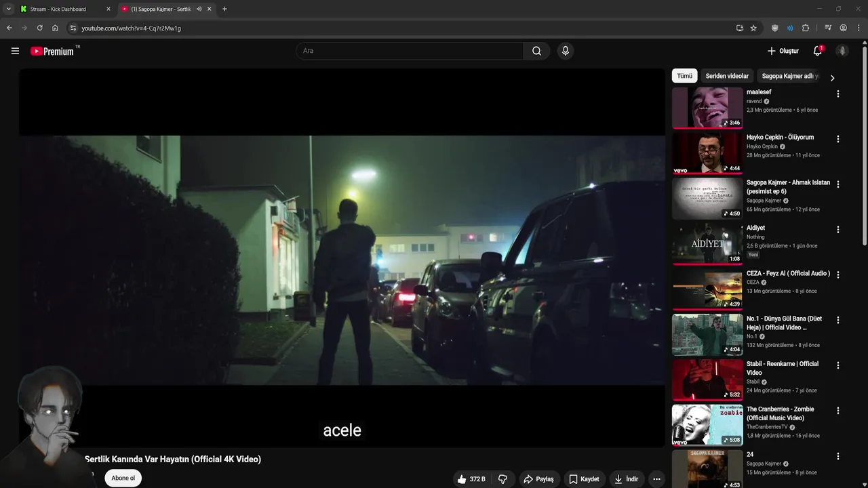Open options for maalesef video

click(838, 94)
